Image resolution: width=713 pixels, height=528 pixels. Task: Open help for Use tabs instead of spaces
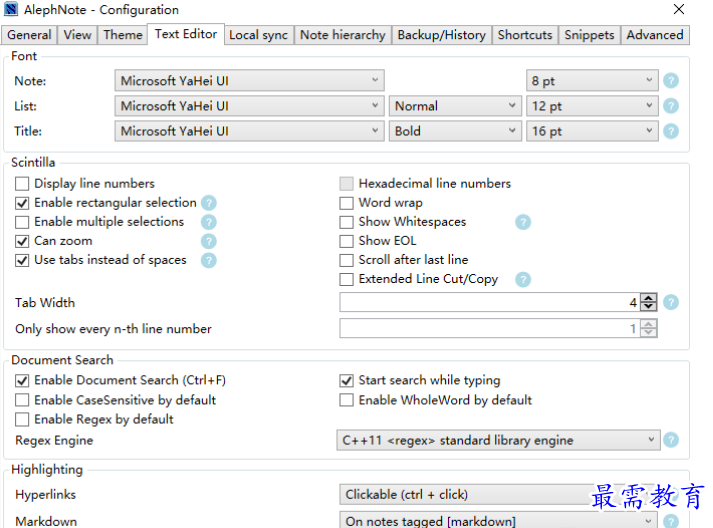[209, 260]
